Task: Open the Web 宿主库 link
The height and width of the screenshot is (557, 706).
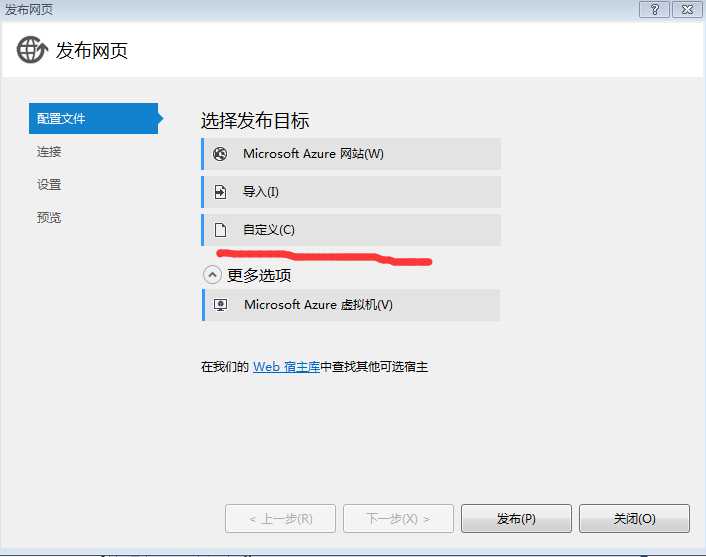Action: [286, 367]
